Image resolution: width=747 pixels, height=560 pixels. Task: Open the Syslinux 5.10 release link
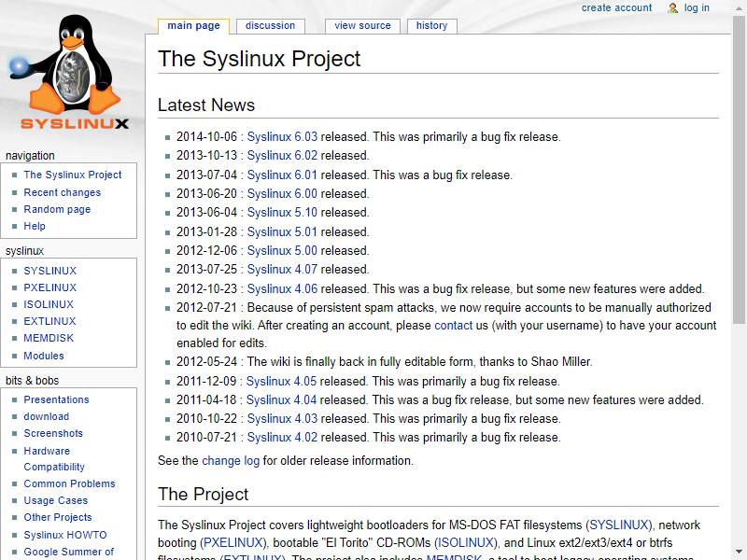point(282,213)
